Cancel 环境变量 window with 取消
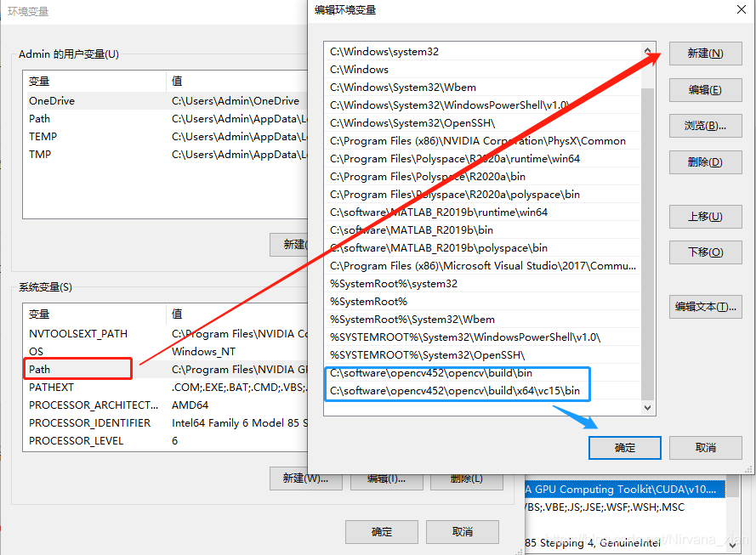The height and width of the screenshot is (555, 756). click(x=463, y=532)
